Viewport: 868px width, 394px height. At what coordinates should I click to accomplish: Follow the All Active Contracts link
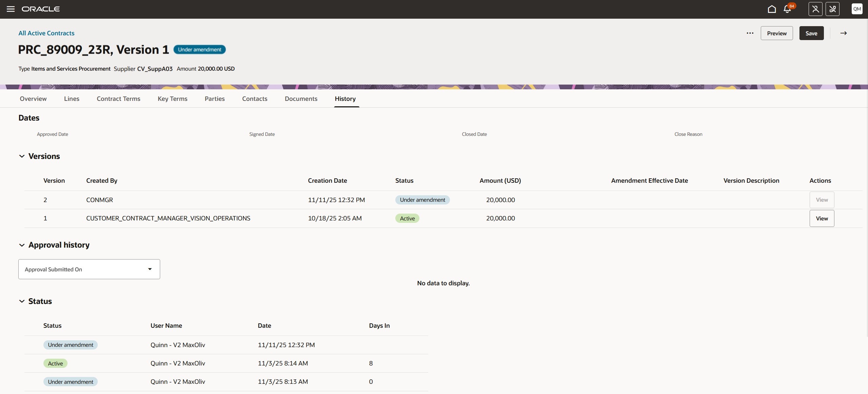coord(46,33)
